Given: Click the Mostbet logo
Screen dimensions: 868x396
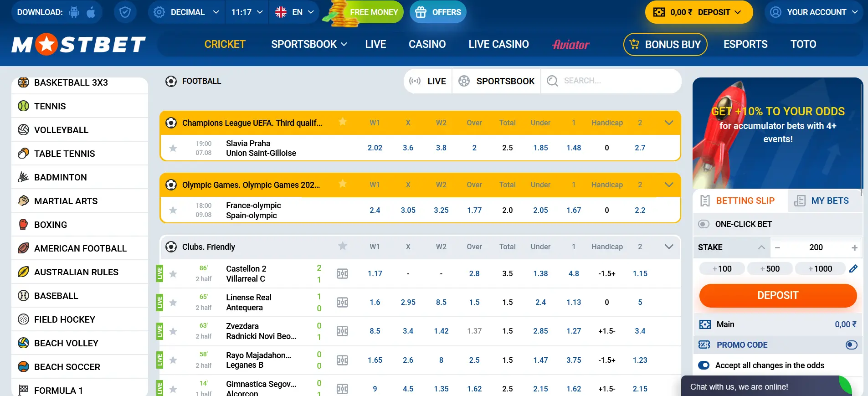Looking at the screenshot, I should 79,44.
